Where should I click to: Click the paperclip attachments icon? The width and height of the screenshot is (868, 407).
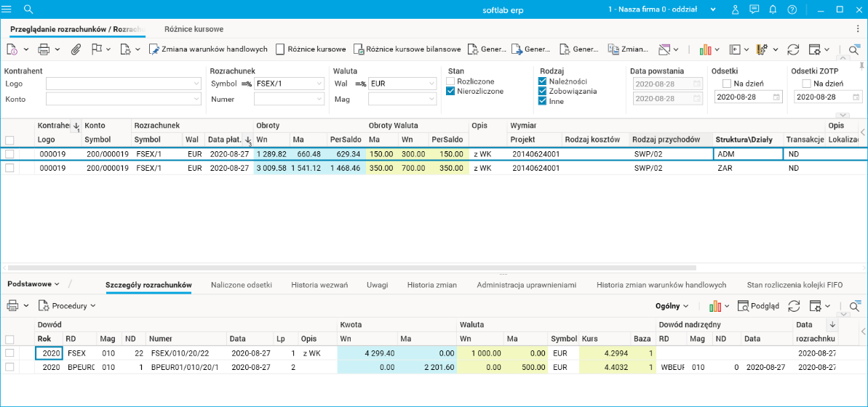point(75,49)
